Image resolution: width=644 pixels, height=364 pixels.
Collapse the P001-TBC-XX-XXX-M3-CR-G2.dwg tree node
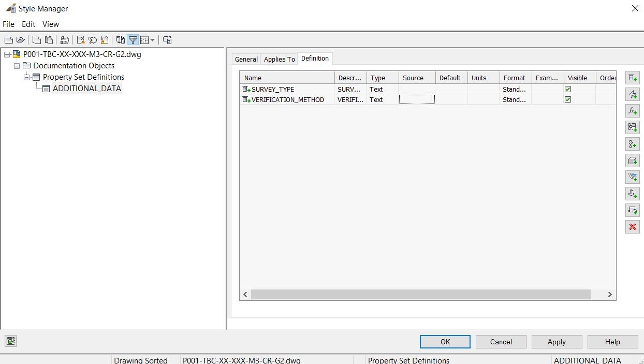click(x=7, y=54)
